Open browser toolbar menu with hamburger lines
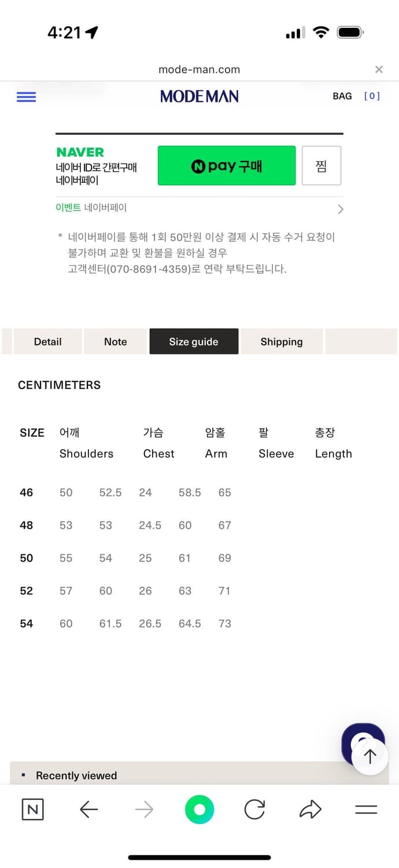This screenshot has width=399, height=868. tap(367, 810)
